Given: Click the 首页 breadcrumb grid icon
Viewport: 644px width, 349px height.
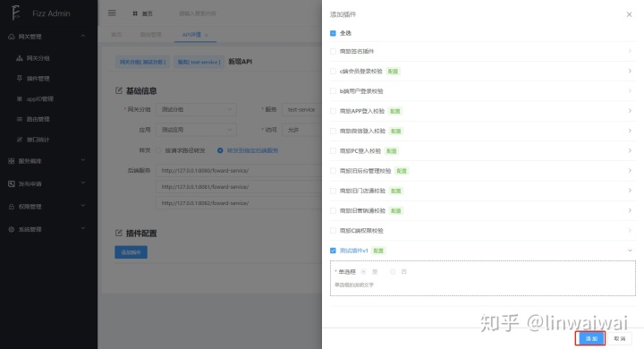Looking at the screenshot, I should [135, 13].
